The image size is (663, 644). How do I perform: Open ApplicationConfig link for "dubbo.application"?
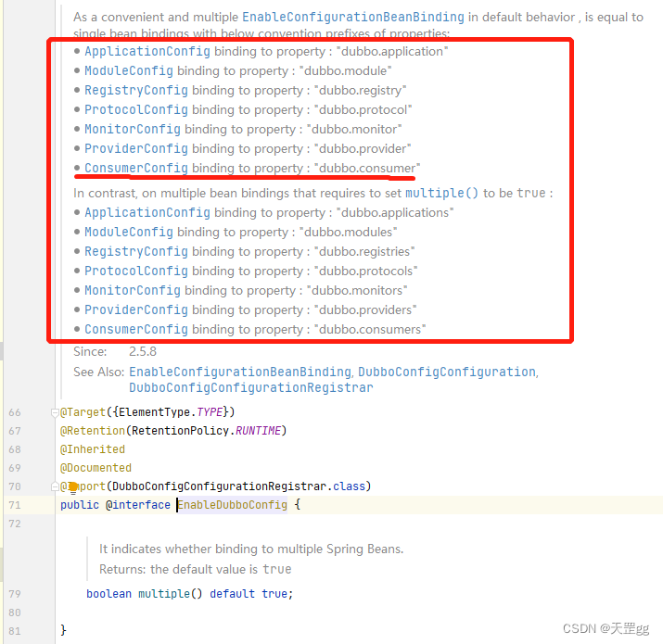[147, 52]
